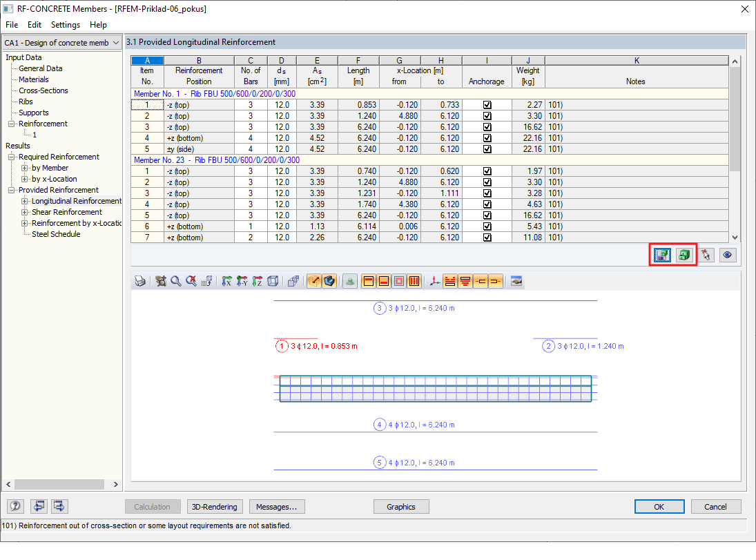Show view in minus Y direction
The width and height of the screenshot is (756, 560).
click(x=242, y=281)
